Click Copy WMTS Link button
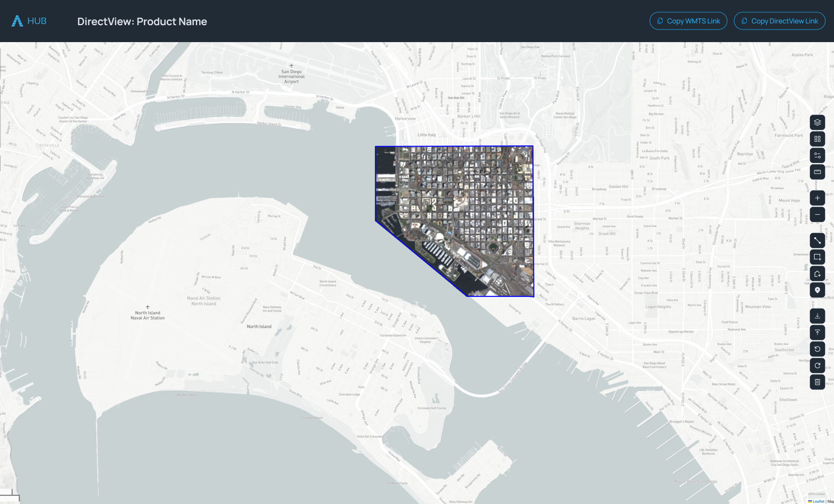Screen dimensions: 834x504 click(688, 21)
